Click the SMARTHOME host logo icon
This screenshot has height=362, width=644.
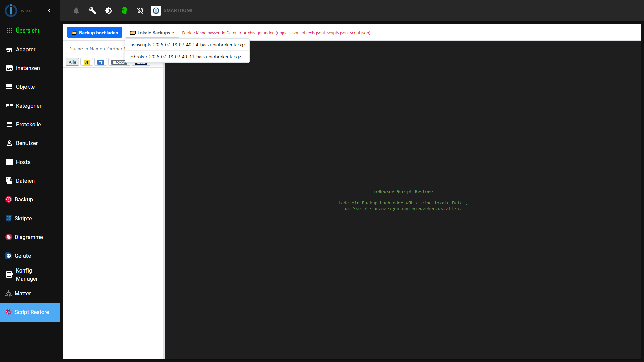click(156, 11)
